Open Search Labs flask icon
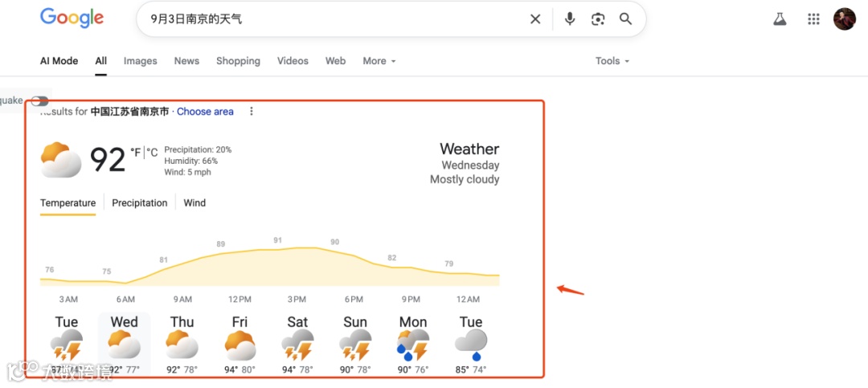The width and height of the screenshot is (868, 388). tap(780, 19)
